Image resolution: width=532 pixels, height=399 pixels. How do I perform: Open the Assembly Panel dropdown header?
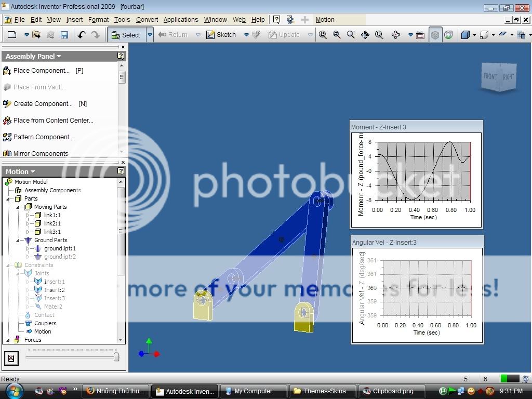33,56
